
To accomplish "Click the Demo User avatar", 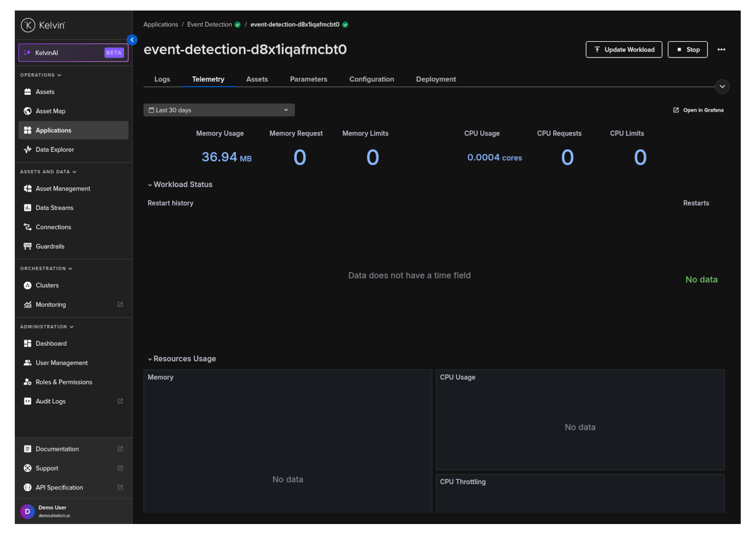I will pyautogui.click(x=27, y=511).
